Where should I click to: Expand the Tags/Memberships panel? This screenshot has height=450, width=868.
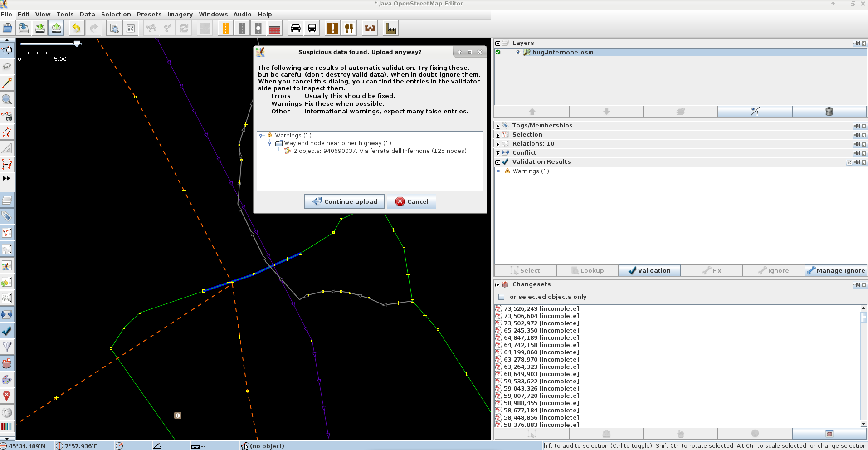click(x=498, y=126)
